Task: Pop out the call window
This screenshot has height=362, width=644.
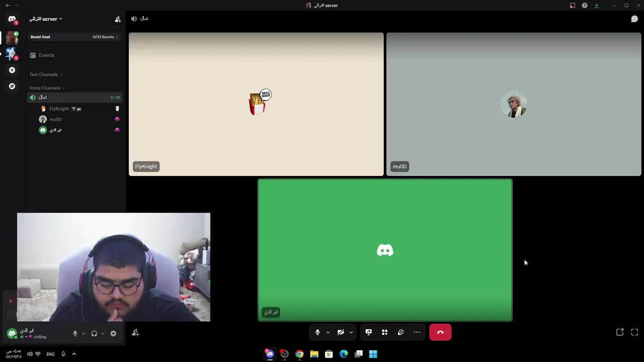Action: [x=620, y=332]
